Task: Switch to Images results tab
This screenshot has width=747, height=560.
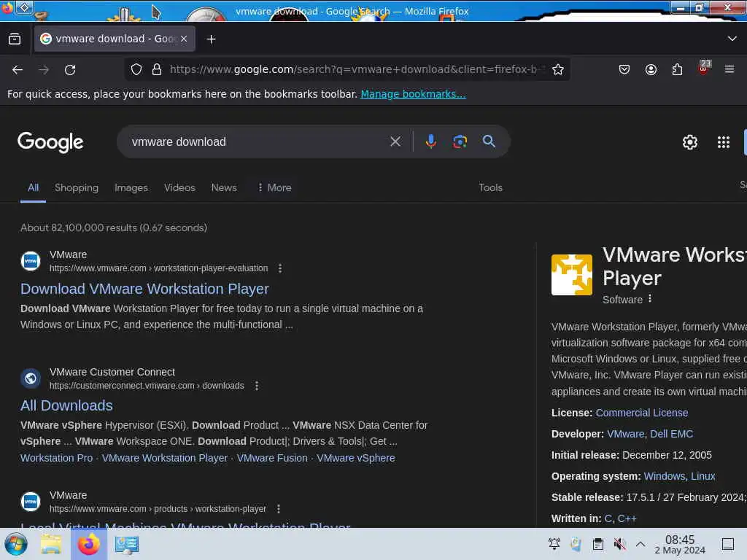Action: point(131,187)
